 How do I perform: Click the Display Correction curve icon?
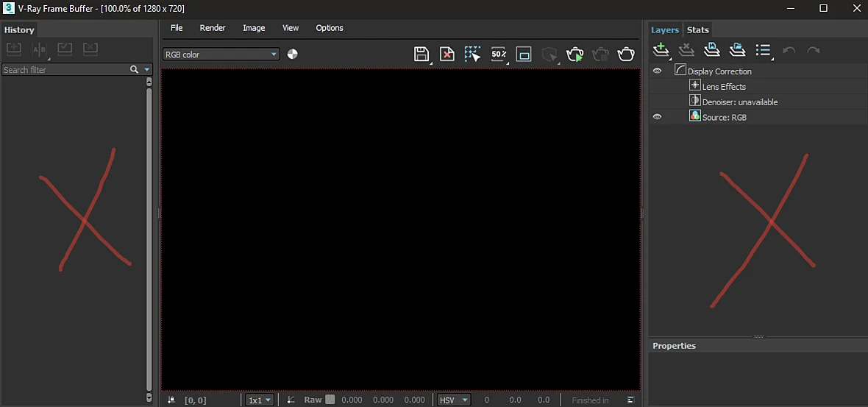tap(680, 71)
